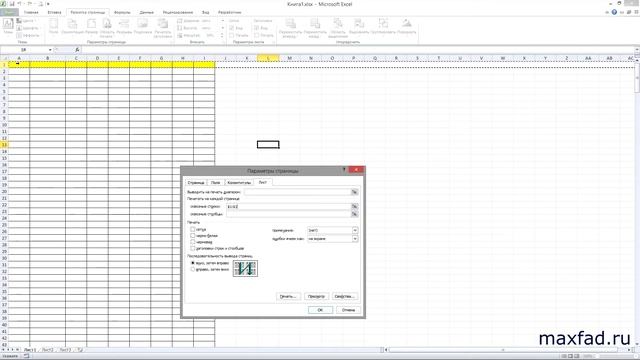Click Save in the quick access toolbar

pyautogui.click(x=12, y=4)
